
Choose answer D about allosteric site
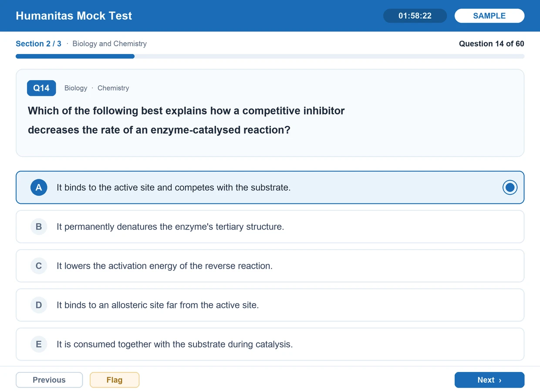(270, 305)
